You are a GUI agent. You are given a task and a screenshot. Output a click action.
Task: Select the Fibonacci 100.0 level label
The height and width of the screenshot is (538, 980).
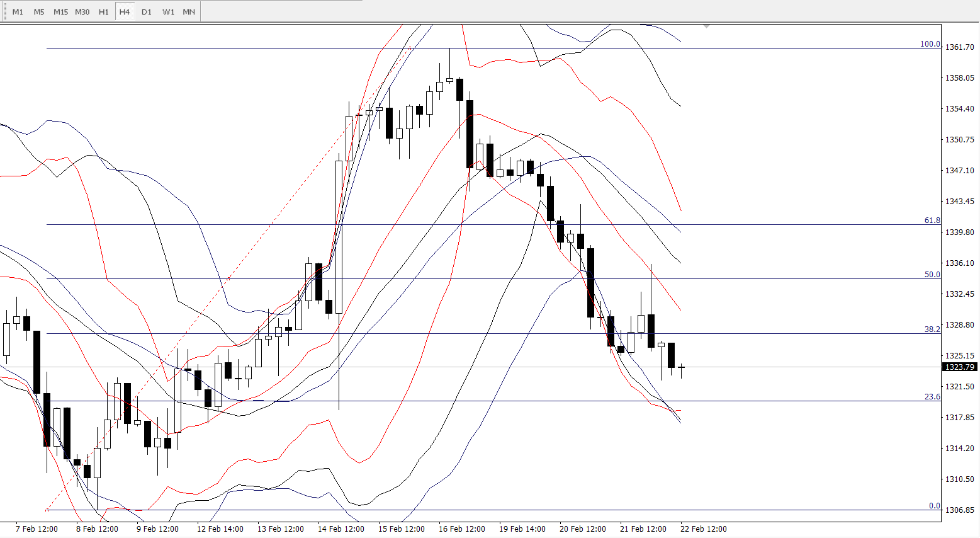point(930,44)
